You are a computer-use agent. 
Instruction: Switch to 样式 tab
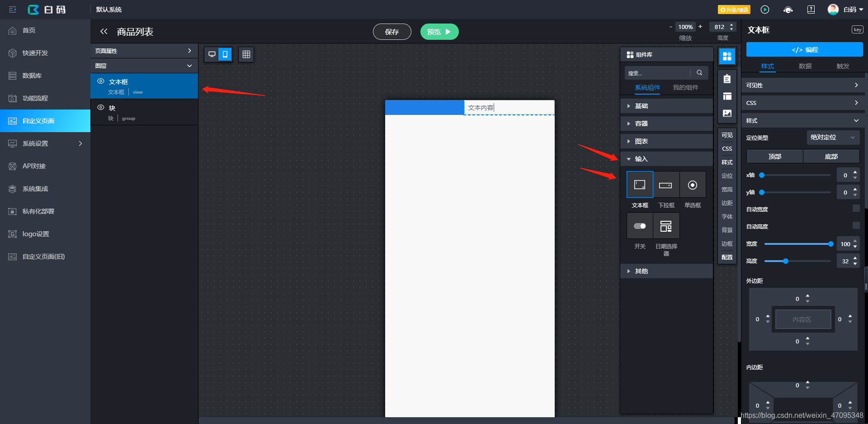pyautogui.click(x=767, y=66)
